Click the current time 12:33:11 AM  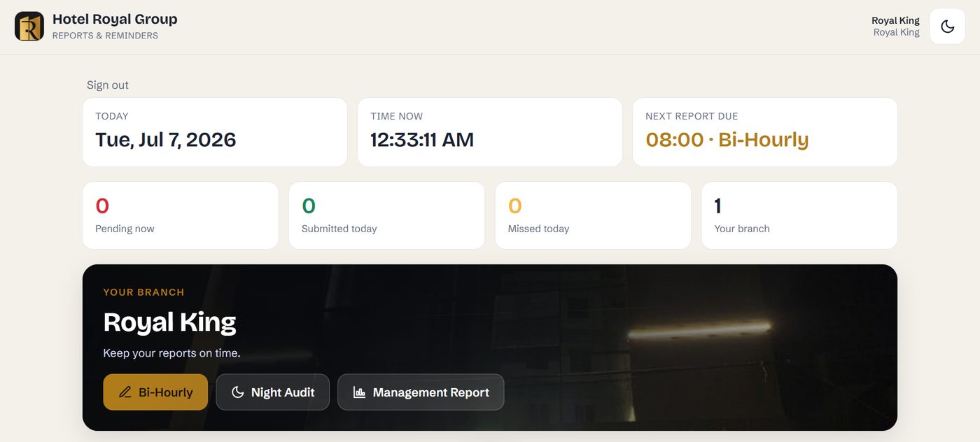coord(422,140)
